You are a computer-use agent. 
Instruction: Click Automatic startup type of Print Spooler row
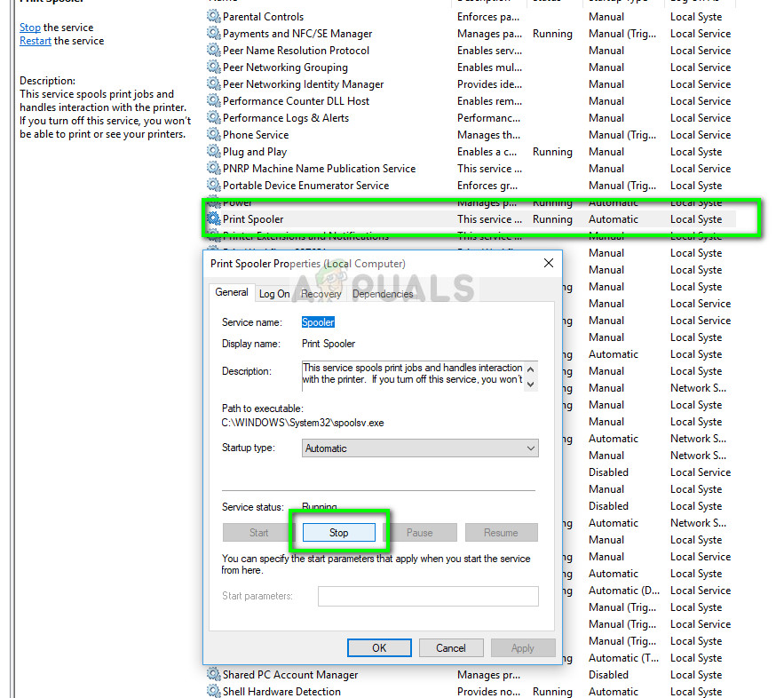614,219
